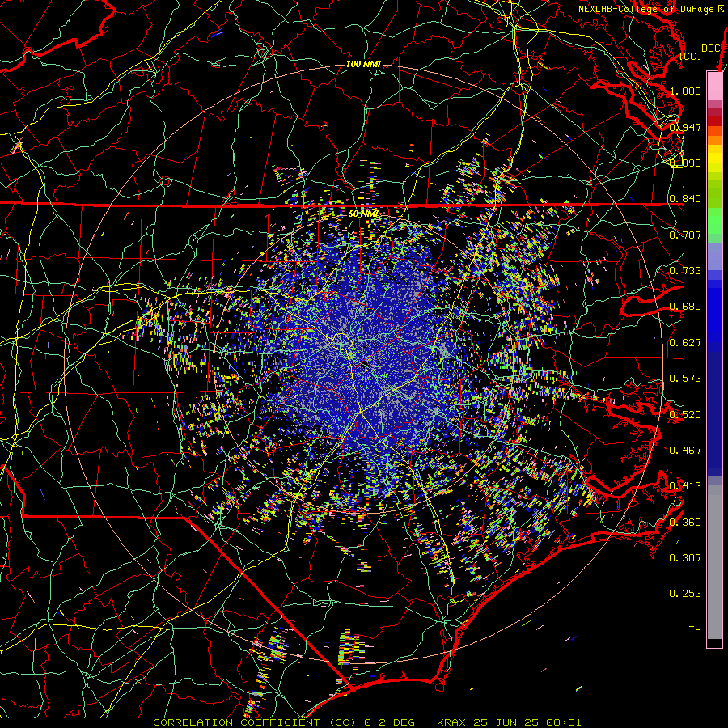Click the 0.680 legend value
The height and width of the screenshot is (728, 728).
click(685, 307)
